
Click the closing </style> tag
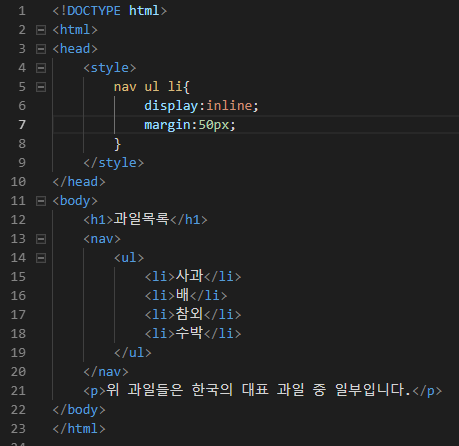(x=114, y=163)
